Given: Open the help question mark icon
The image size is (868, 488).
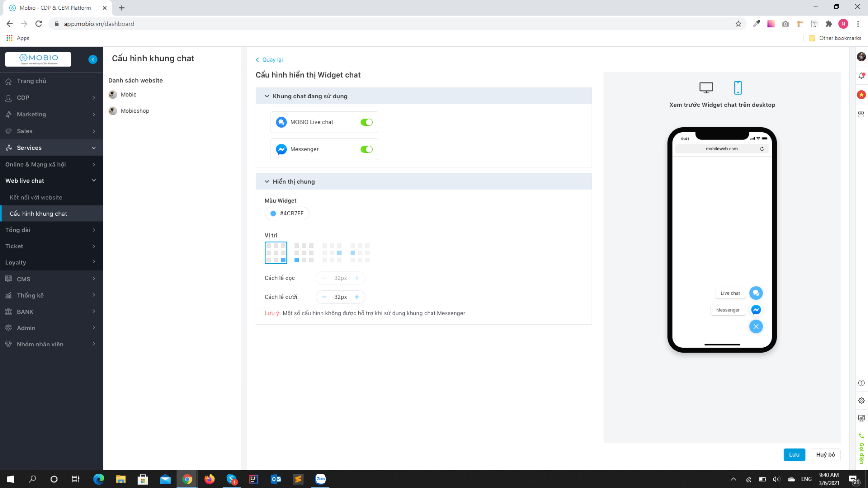Looking at the screenshot, I should tap(861, 383).
